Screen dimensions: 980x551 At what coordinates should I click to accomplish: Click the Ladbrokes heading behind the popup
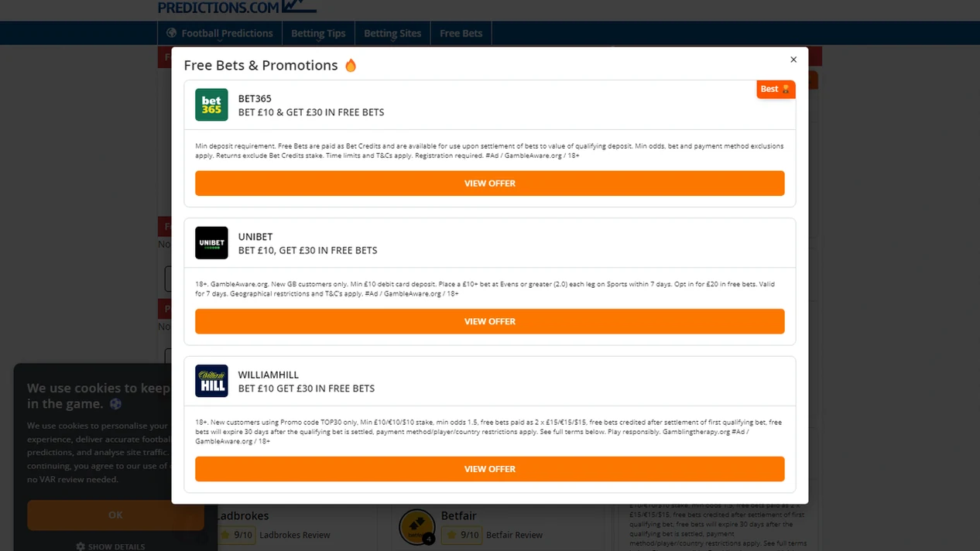242,515
